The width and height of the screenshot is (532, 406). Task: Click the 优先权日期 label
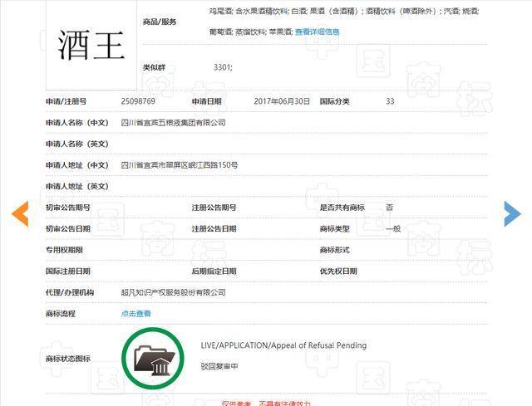338,271
